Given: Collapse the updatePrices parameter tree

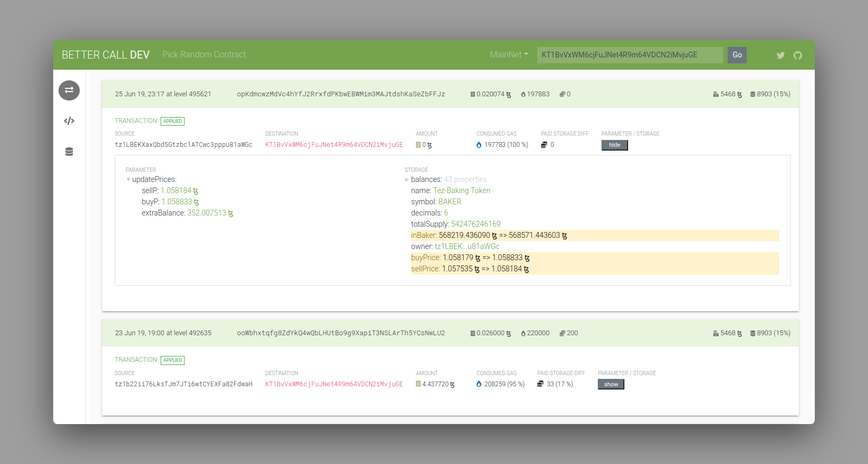Looking at the screenshot, I should 128,180.
